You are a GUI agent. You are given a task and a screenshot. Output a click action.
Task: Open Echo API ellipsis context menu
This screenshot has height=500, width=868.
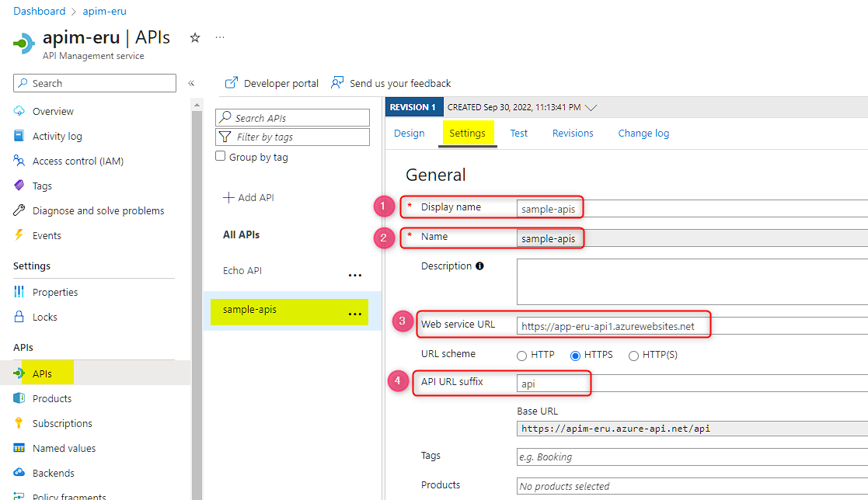tap(355, 275)
